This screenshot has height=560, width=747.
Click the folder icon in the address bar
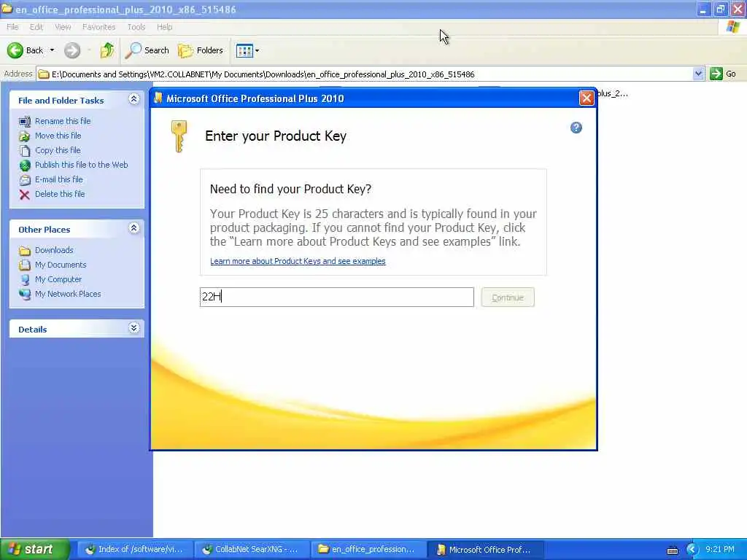coord(44,74)
